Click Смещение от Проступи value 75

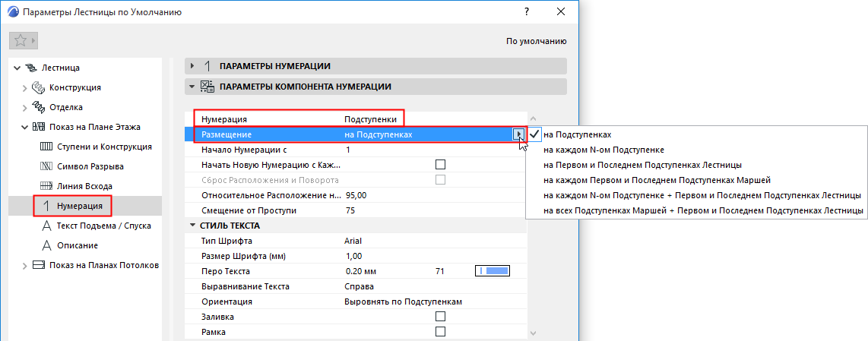coord(350,210)
